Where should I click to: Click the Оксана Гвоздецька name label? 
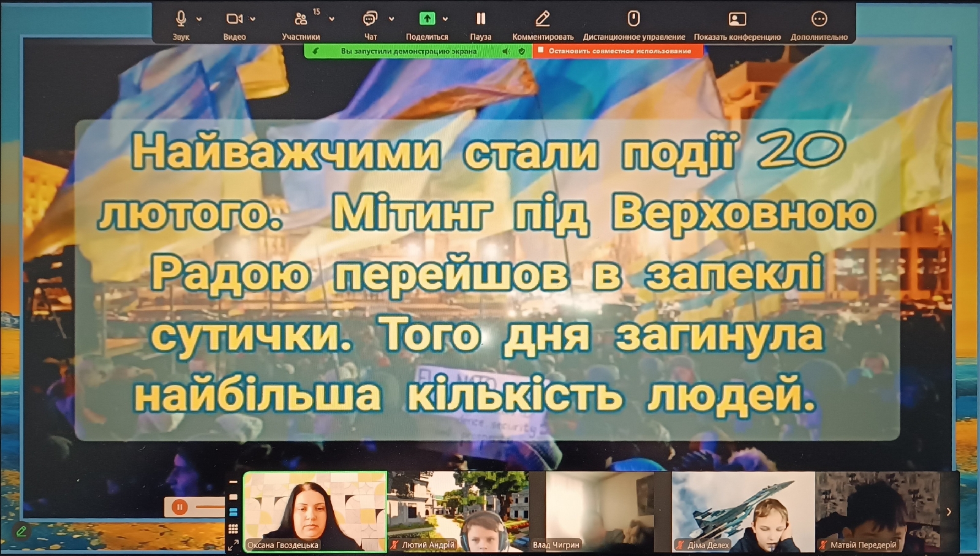pyautogui.click(x=283, y=544)
